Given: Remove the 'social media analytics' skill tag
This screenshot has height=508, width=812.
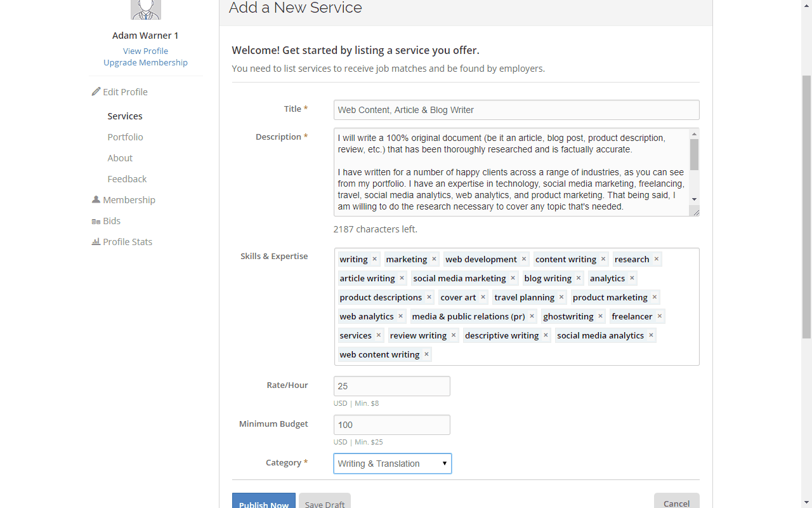Looking at the screenshot, I should click(x=651, y=335).
